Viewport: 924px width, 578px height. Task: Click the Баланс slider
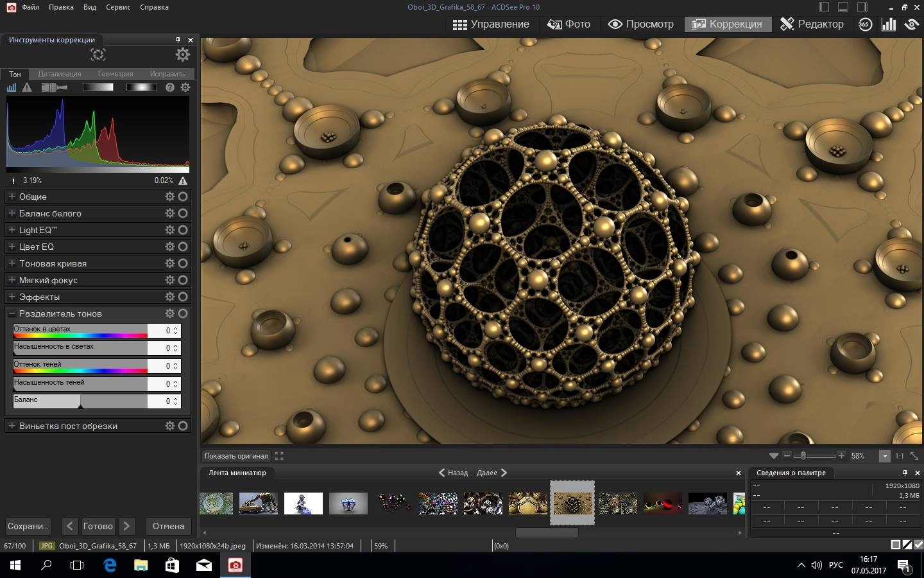coord(80,401)
